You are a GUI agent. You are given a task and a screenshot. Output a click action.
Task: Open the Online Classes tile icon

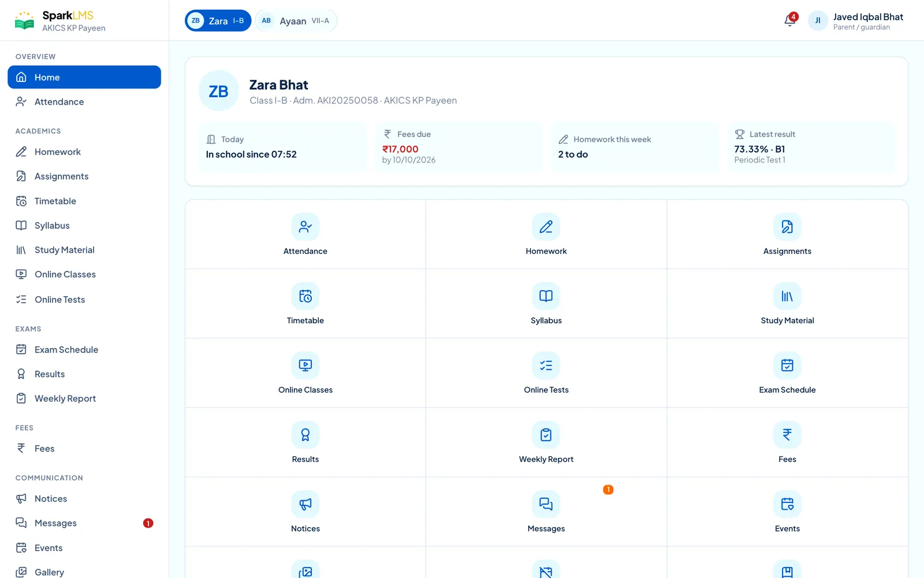click(305, 365)
